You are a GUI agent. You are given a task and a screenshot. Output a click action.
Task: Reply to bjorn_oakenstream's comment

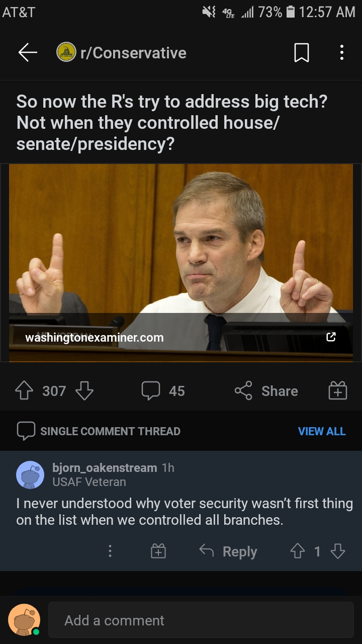[x=229, y=551]
